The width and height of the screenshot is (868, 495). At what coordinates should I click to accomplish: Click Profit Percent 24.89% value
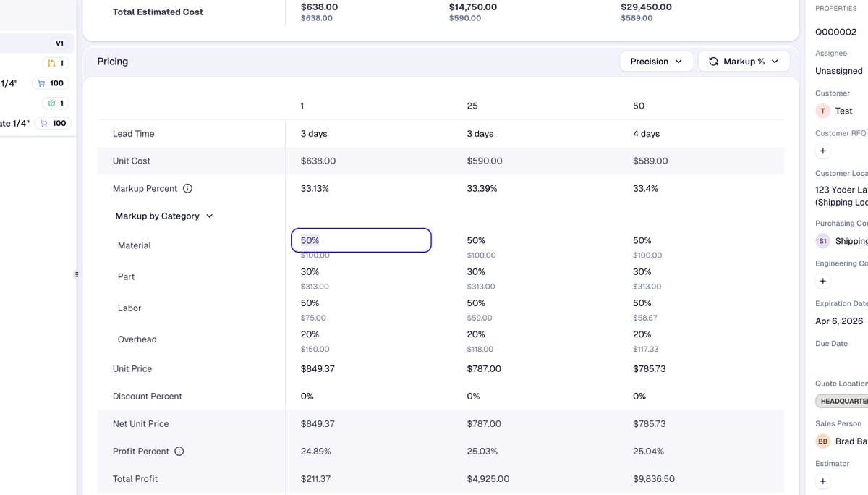click(316, 452)
